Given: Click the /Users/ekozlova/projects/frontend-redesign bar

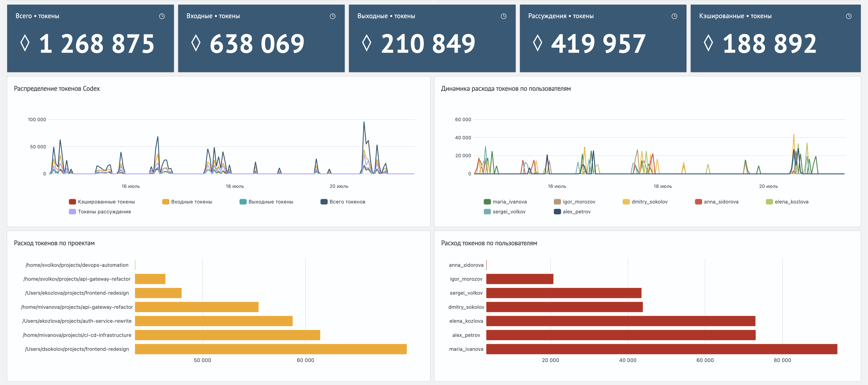Looking at the screenshot, I should click(158, 293).
